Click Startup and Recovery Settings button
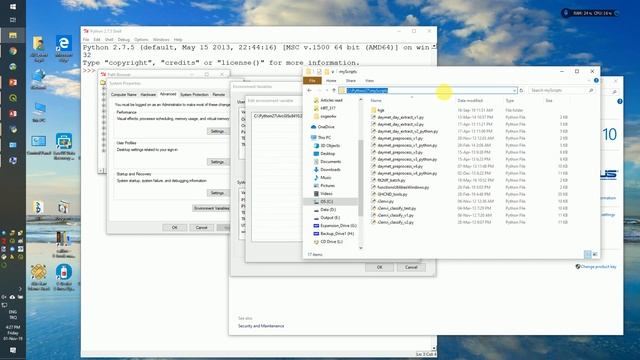This screenshot has height=360, width=640. click(x=218, y=193)
